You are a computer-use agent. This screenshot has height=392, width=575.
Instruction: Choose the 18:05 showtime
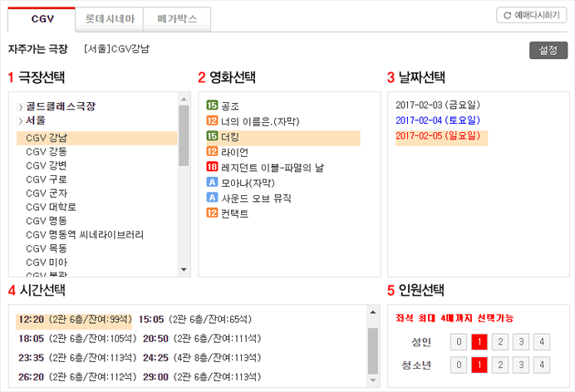[x=77, y=339]
